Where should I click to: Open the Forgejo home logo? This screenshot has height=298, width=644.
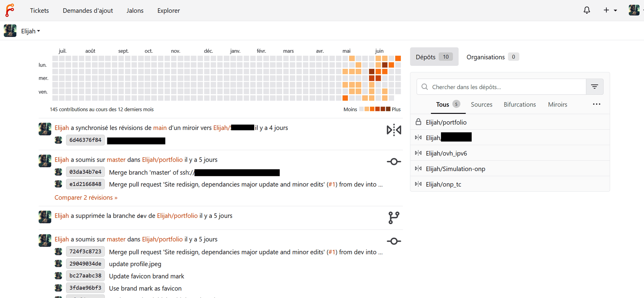tap(10, 10)
